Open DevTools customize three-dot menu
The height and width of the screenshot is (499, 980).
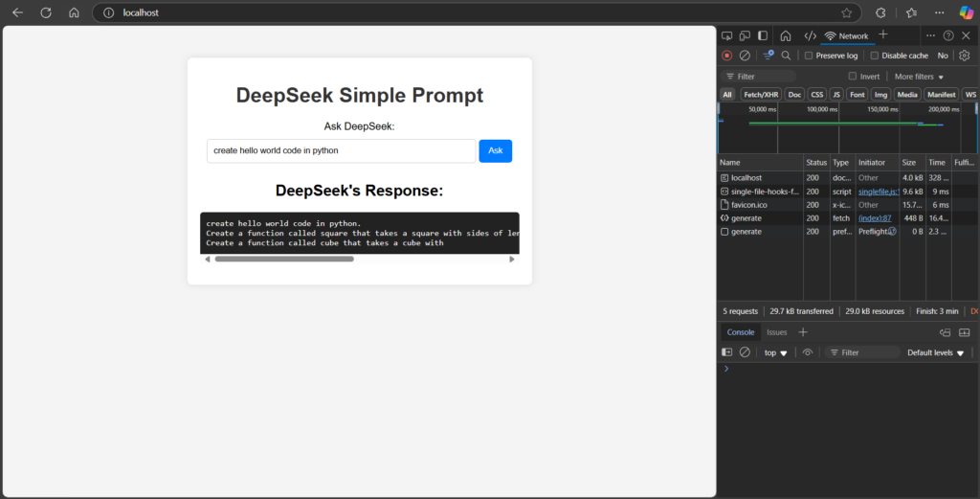[930, 35]
